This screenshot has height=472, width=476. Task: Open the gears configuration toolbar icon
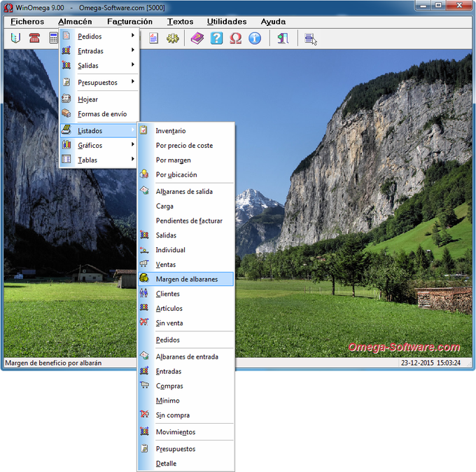[172, 39]
